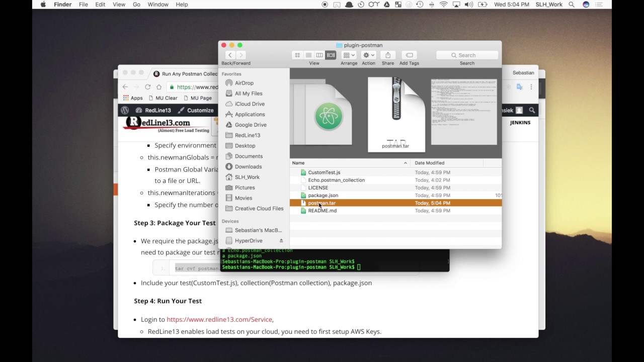Click Customize in WordPress admin bar
The width and height of the screenshot is (644, 362).
tap(196, 110)
